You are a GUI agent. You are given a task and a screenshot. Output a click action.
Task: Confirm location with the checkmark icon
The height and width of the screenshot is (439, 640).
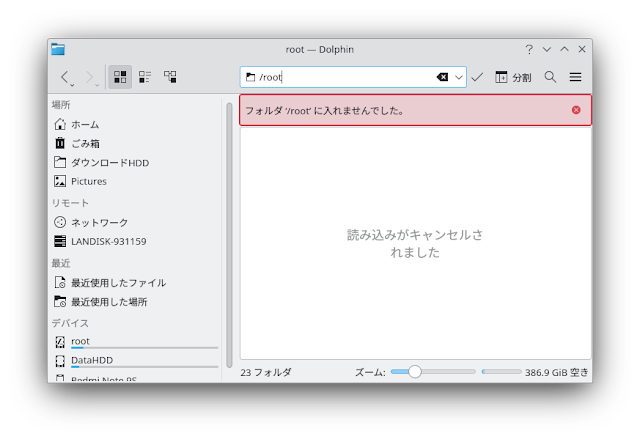(x=477, y=77)
